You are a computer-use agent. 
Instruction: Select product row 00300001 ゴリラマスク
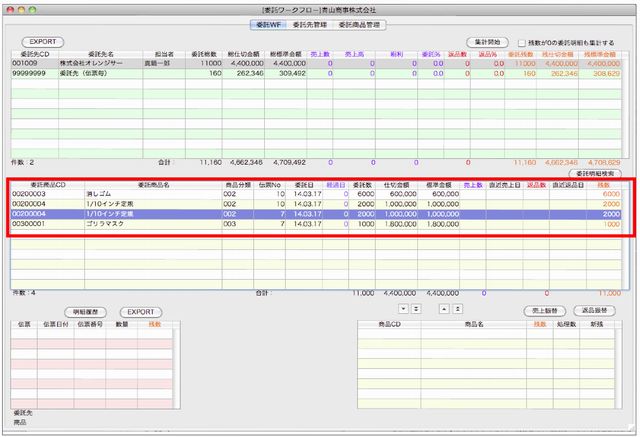tap(316, 224)
